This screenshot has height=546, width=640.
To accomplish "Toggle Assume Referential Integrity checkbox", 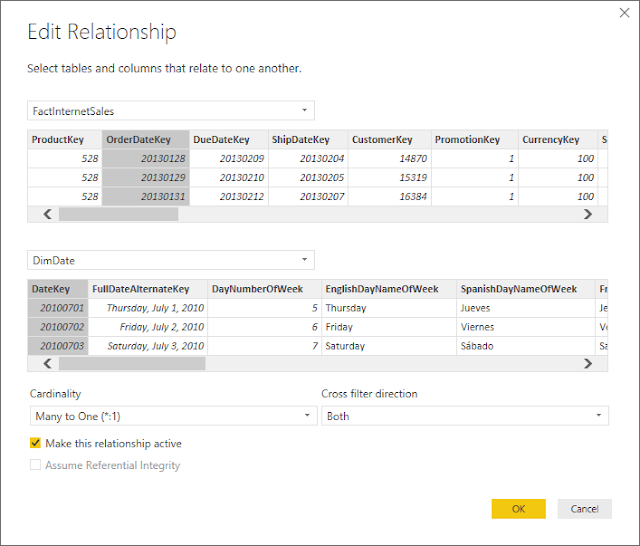I will 36,465.
